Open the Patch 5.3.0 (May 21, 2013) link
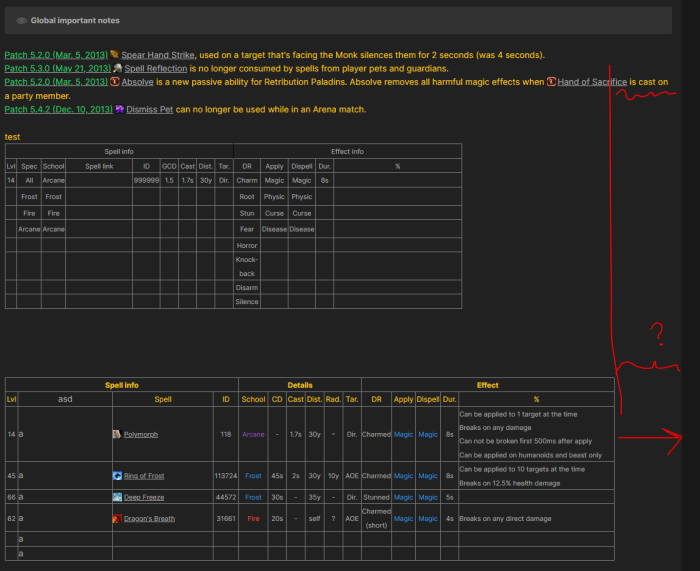The height and width of the screenshot is (571, 700). tap(57, 69)
